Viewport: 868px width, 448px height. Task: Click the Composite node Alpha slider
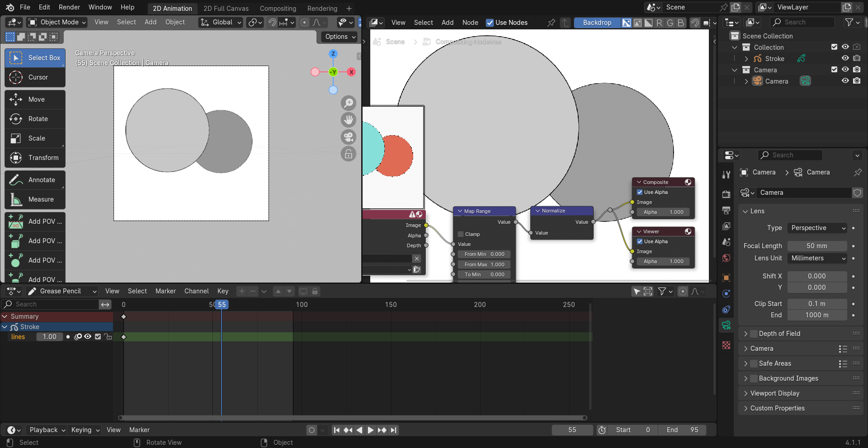pos(663,212)
